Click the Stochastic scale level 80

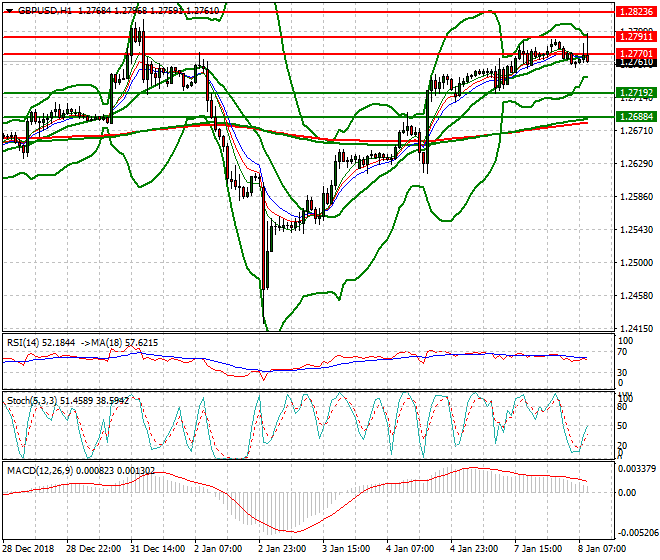[622, 407]
